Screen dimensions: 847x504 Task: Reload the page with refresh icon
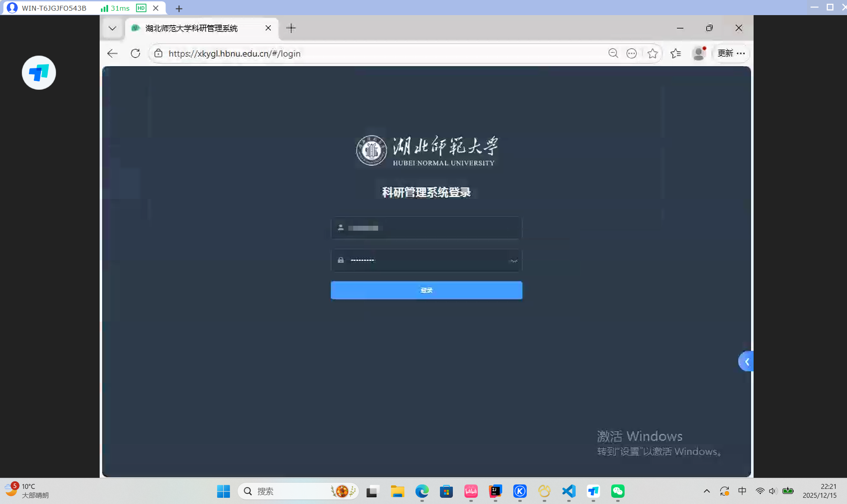136,53
